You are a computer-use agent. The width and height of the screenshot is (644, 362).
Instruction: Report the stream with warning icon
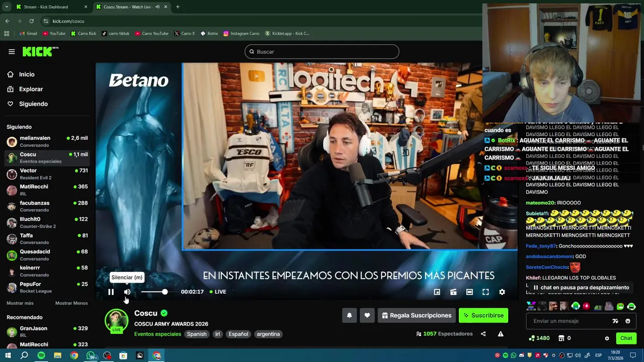click(501, 334)
